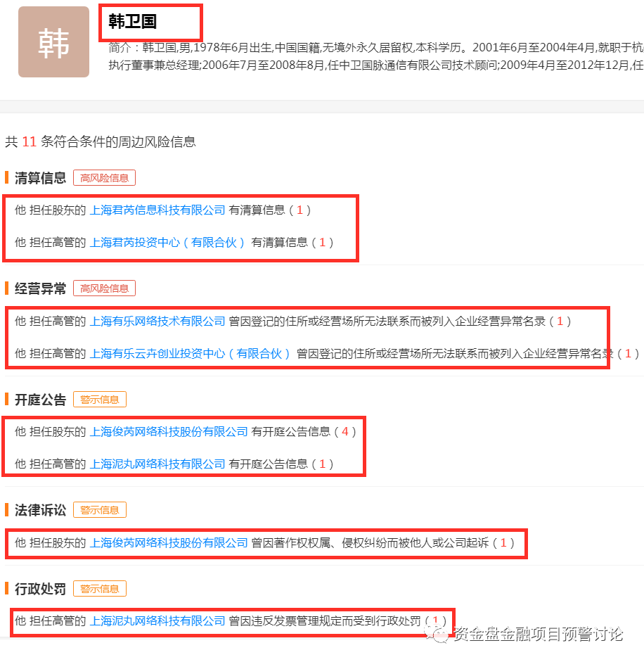Click the orange bar beside 清算信息 header

click(7, 177)
